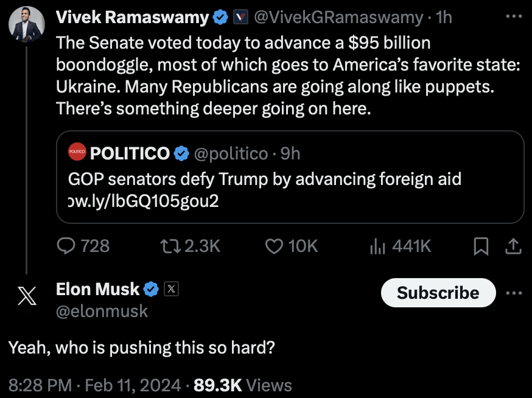This screenshot has width=532, height=398.
Task: Click the X affiliation badge beside Elon Musk
Action: click(172, 290)
